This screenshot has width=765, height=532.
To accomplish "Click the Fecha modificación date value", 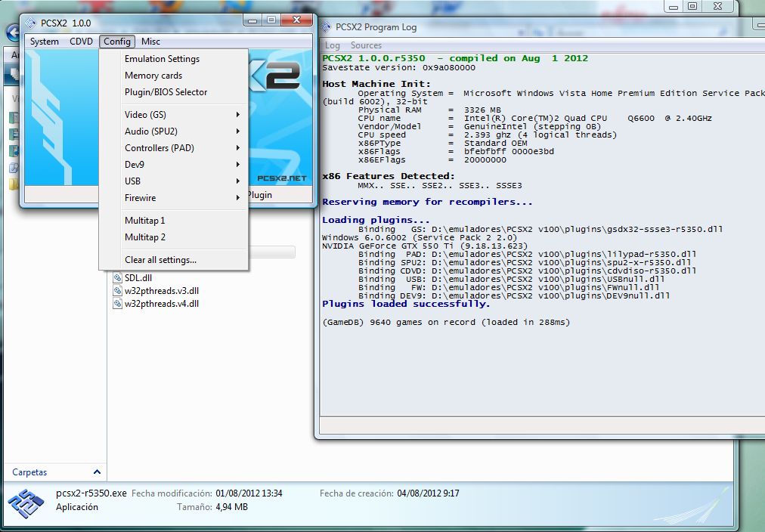I will click(249, 493).
